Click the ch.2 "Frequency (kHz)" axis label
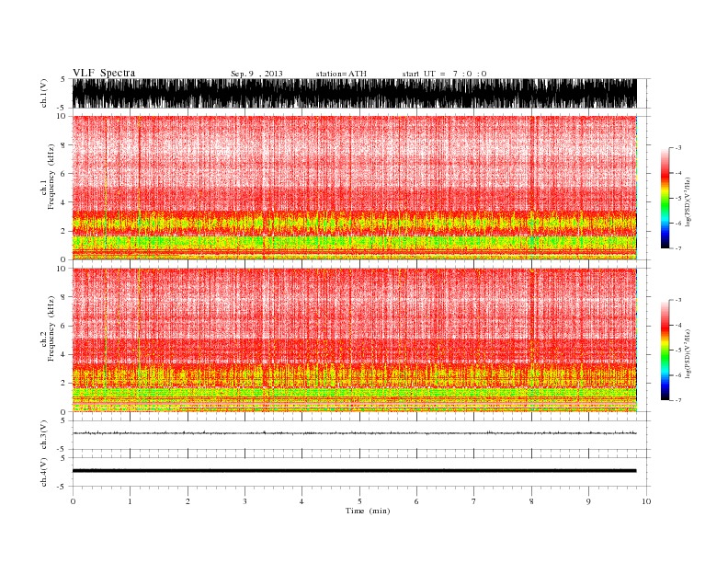This screenshot has height=563, width=728. (x=51, y=329)
